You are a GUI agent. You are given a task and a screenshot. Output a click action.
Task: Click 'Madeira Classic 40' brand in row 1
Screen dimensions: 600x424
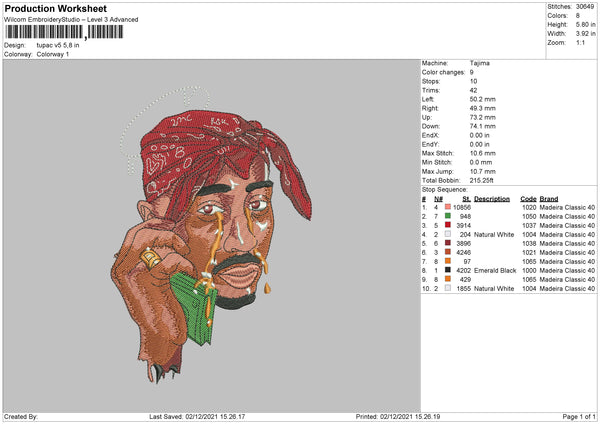click(567, 207)
